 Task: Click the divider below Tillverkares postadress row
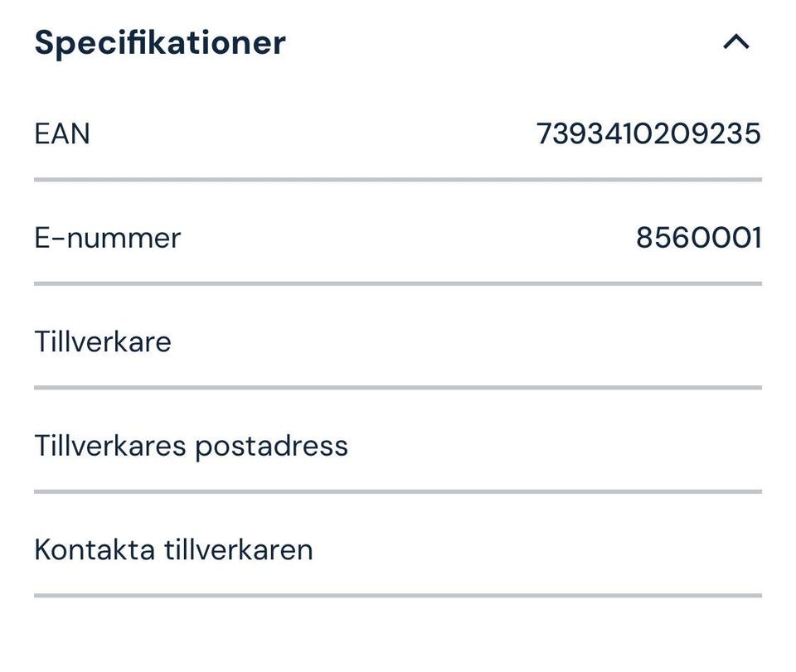click(398, 491)
